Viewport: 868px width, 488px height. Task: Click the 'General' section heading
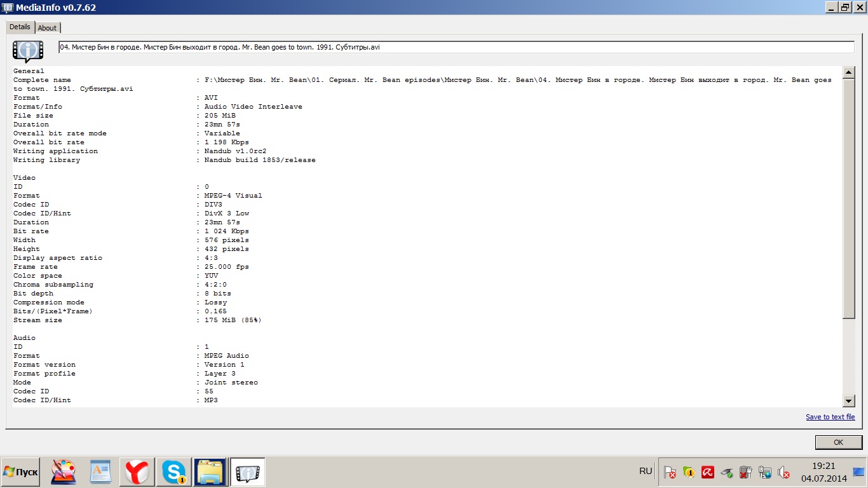click(x=29, y=71)
